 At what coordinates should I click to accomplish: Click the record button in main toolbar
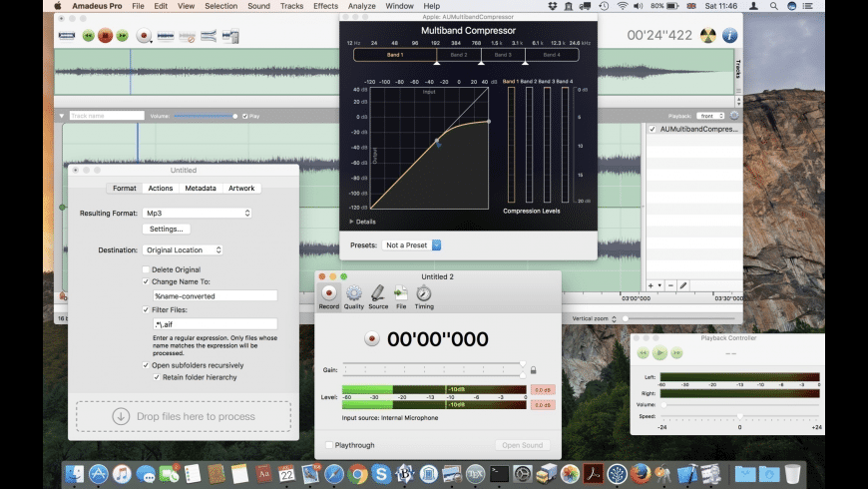click(x=144, y=36)
